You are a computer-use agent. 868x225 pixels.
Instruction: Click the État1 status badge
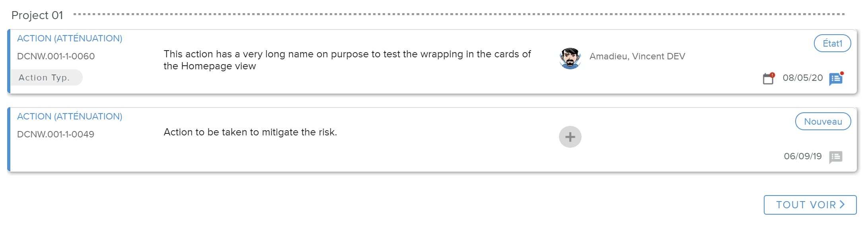click(832, 43)
